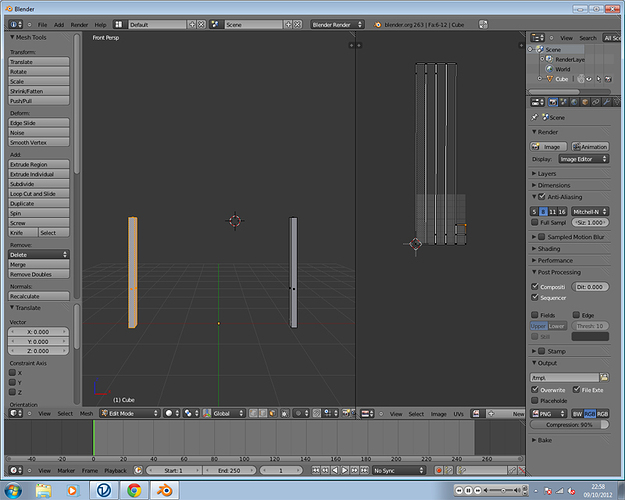
Task: Click the World globe icon in outliner
Action: point(550,69)
